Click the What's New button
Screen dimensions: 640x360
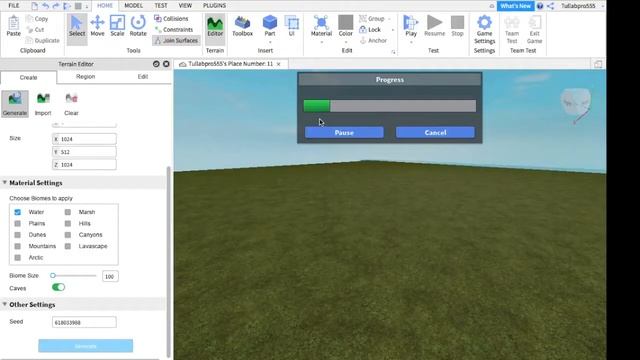[x=516, y=6]
